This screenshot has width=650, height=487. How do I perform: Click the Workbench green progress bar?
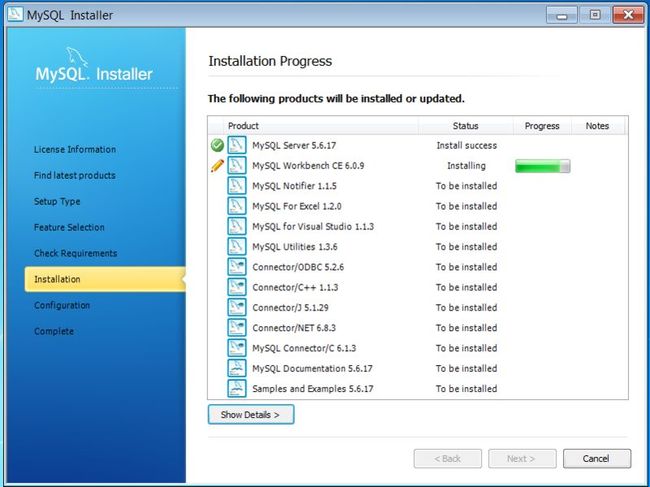pos(543,166)
